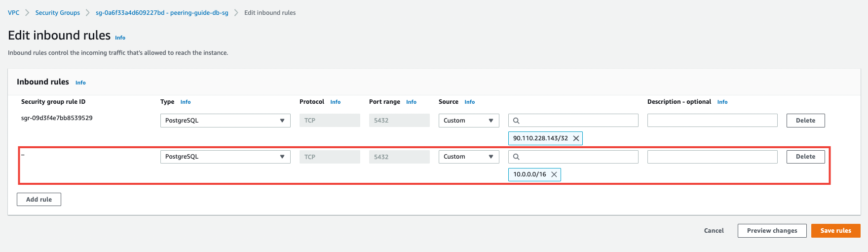
Task: Go to VPC breadcrumb
Action: (x=14, y=13)
